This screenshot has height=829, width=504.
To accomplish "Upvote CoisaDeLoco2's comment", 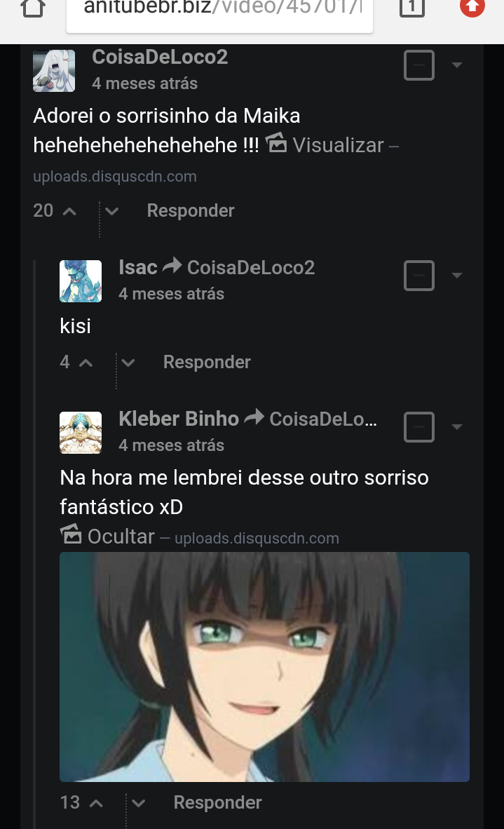I will 69,211.
